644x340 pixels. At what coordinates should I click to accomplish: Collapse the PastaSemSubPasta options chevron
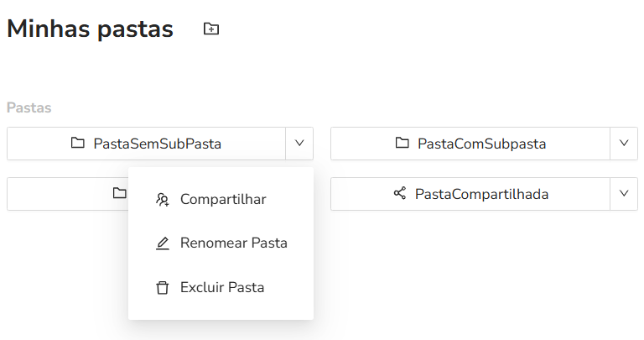pos(299,144)
